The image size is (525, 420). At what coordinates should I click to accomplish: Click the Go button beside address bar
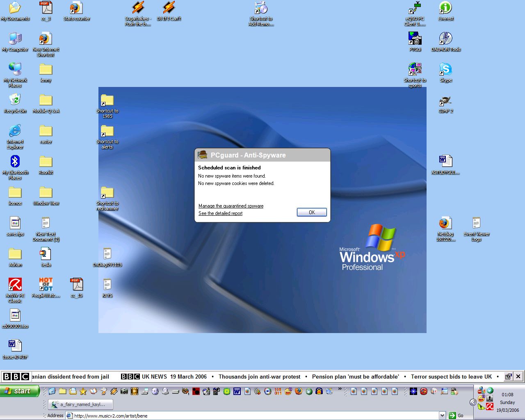click(x=456, y=415)
